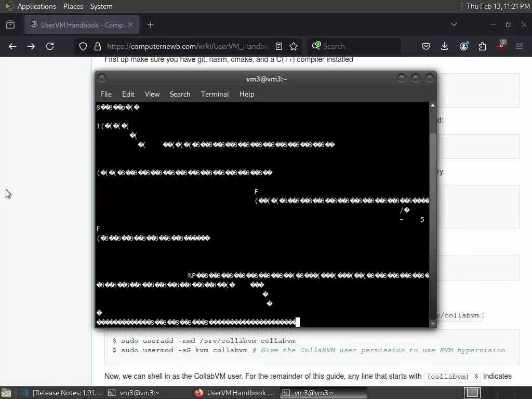Show site security padlock info
This screenshot has height=399, width=532.
click(x=98, y=46)
